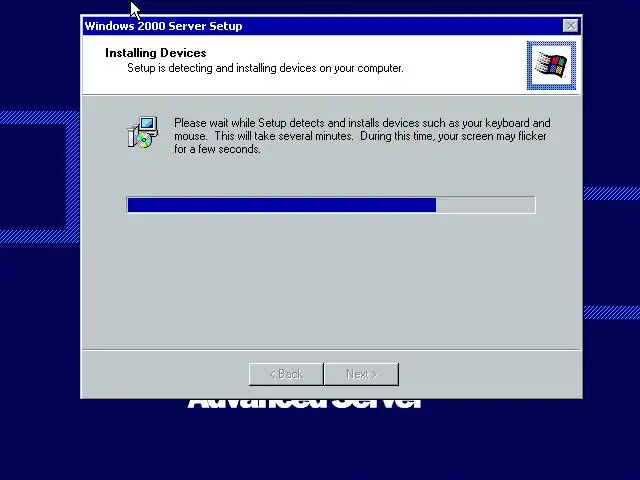Click the "Please wait while Setup detects" message
Screen dimensions: 640x480
click(x=362, y=136)
